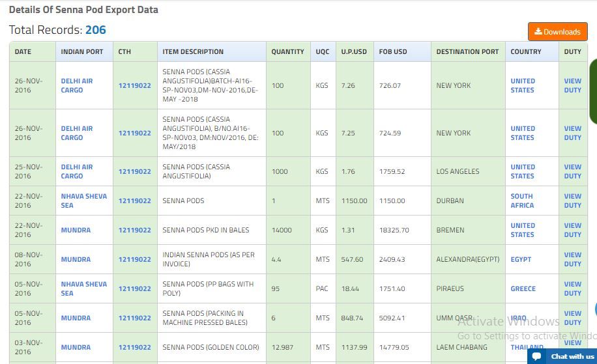The image size is (597, 364).
Task: Open CTH 12119022 in Bremen row
Action: (x=135, y=230)
